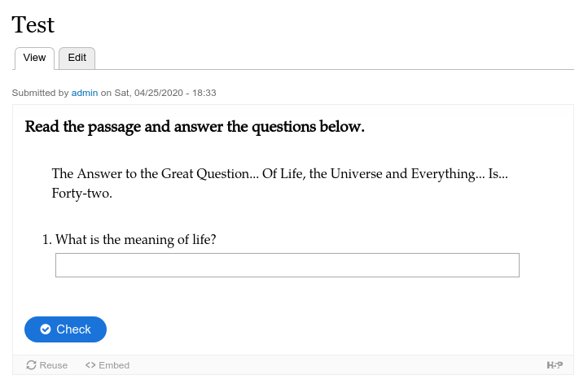
Task: Click the heading Read the passage
Action: tap(195, 127)
